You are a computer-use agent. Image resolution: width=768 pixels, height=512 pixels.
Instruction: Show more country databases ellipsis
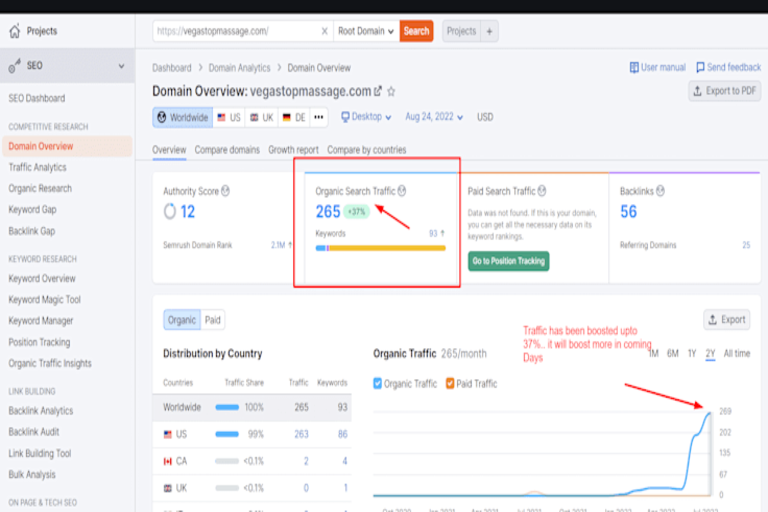pyautogui.click(x=318, y=118)
